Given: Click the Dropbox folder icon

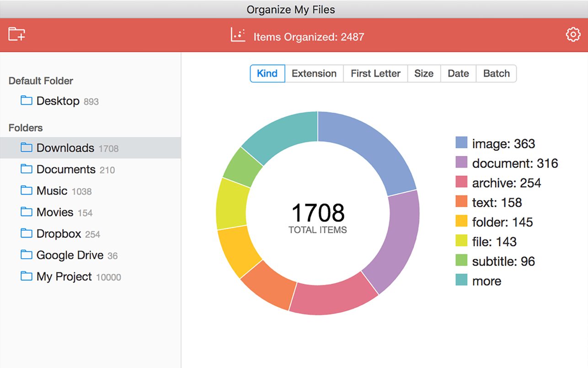Looking at the screenshot, I should pos(27,233).
